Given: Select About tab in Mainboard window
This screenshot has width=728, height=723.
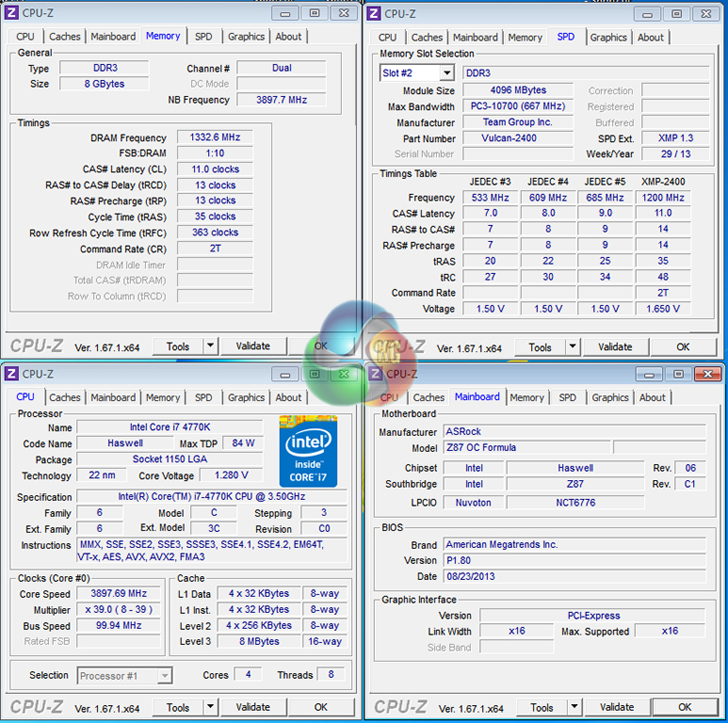Looking at the screenshot, I should [x=653, y=397].
